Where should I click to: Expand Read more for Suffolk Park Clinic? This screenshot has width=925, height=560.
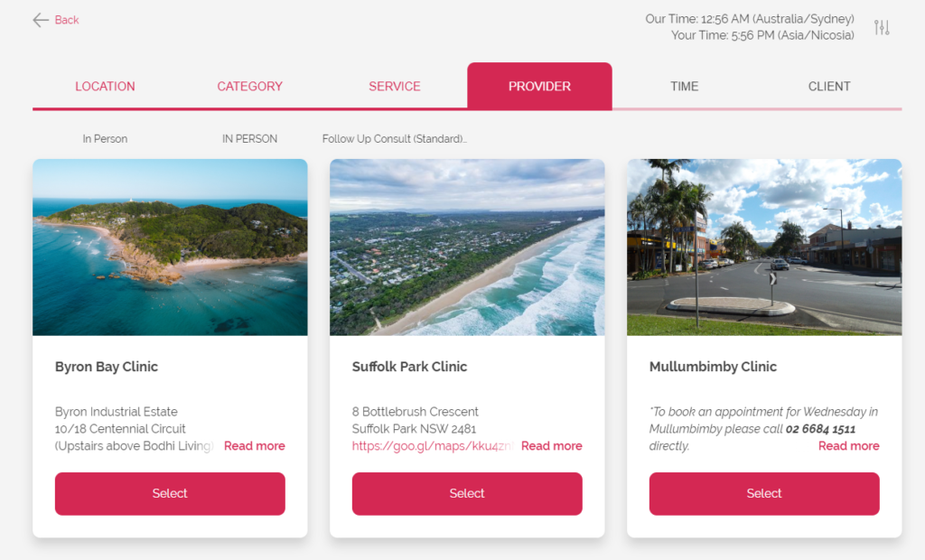tap(552, 446)
